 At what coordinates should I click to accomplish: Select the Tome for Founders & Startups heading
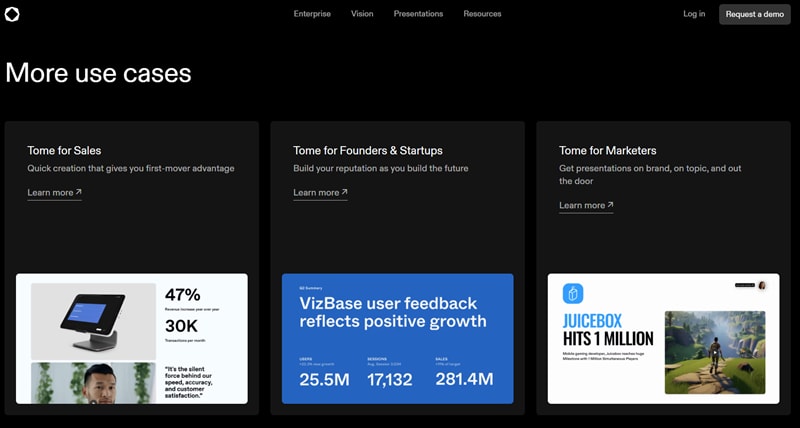coord(368,150)
